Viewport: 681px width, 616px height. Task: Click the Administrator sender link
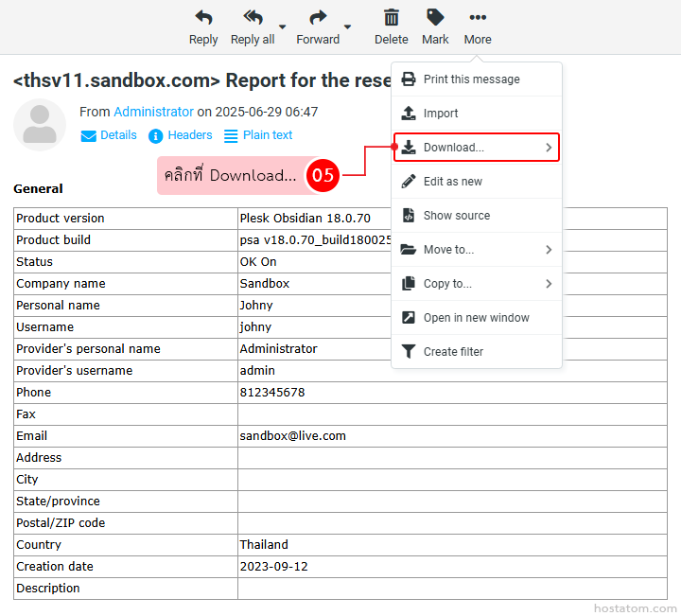(x=153, y=112)
